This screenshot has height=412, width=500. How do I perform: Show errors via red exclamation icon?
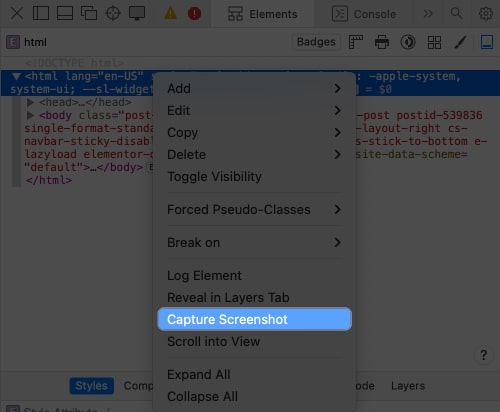pos(194,14)
